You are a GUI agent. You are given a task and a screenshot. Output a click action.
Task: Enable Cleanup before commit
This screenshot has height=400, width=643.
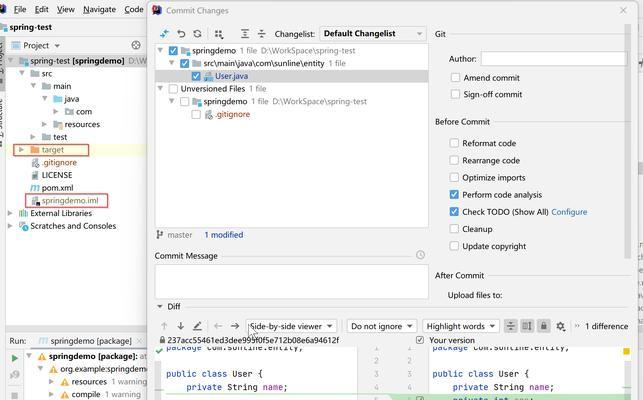point(454,229)
